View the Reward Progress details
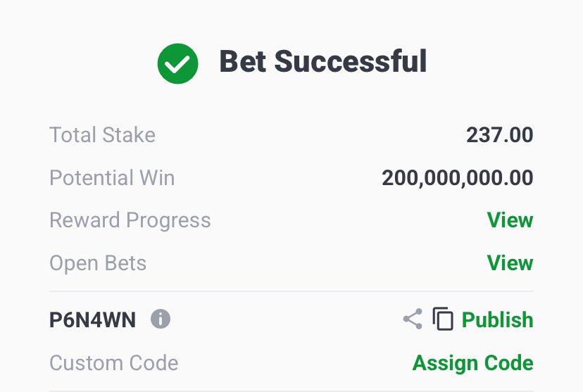This screenshot has width=583, height=392. [x=510, y=220]
